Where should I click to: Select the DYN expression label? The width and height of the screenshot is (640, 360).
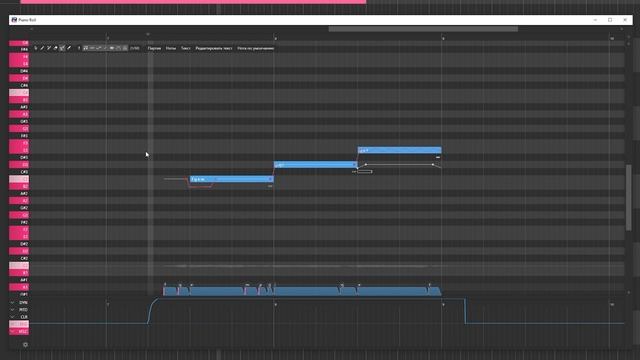click(23, 302)
